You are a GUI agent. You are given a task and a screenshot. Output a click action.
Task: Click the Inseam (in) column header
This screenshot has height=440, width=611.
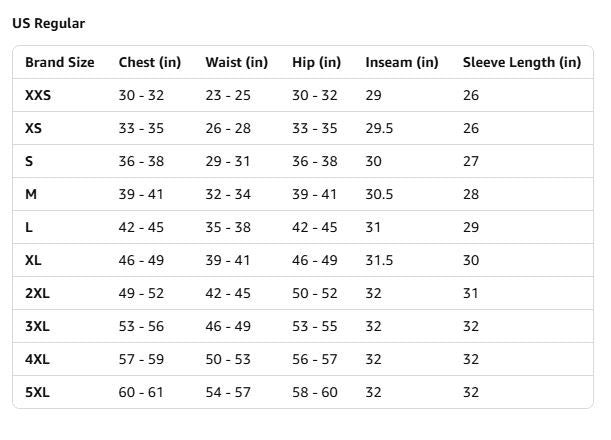coord(402,62)
